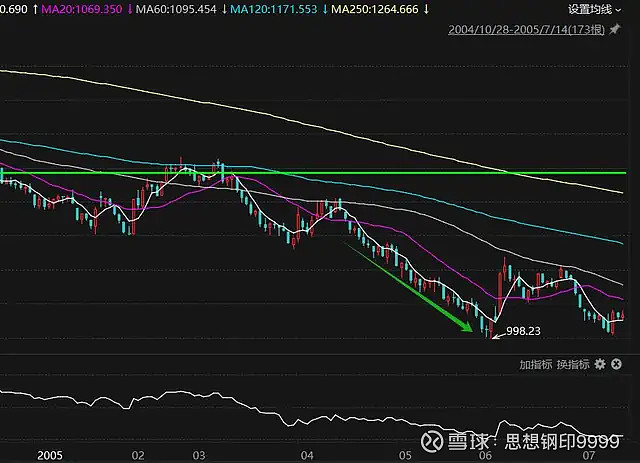The width and height of the screenshot is (640, 463).
Task: Click the 2005 year axis label
Action: pyautogui.click(x=50, y=455)
